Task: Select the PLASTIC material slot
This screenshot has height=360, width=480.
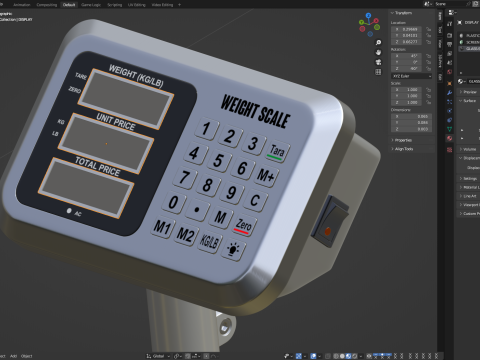Action: (x=470, y=35)
